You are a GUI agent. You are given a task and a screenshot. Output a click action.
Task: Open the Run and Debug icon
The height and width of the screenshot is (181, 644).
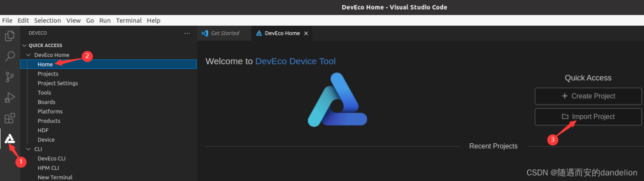(x=10, y=98)
